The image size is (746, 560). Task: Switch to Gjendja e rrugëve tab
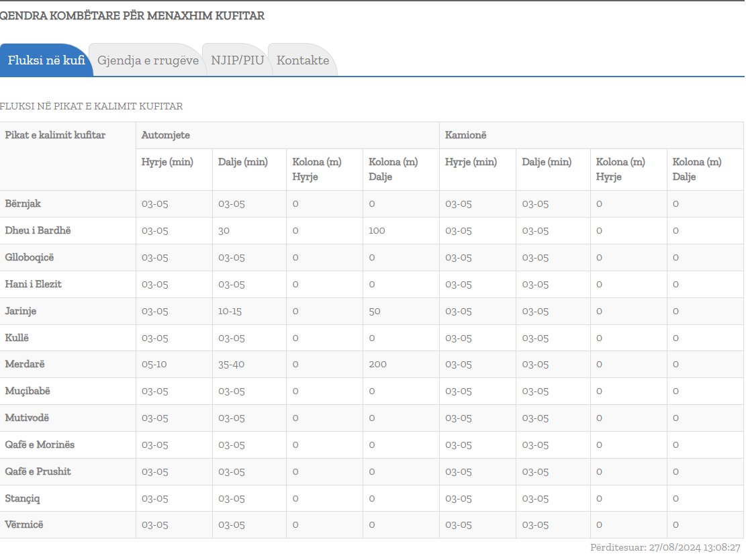[148, 60]
